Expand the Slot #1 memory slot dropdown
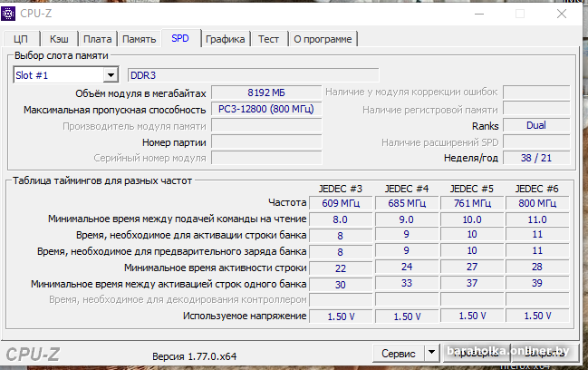This screenshot has width=588, height=370. click(111, 75)
